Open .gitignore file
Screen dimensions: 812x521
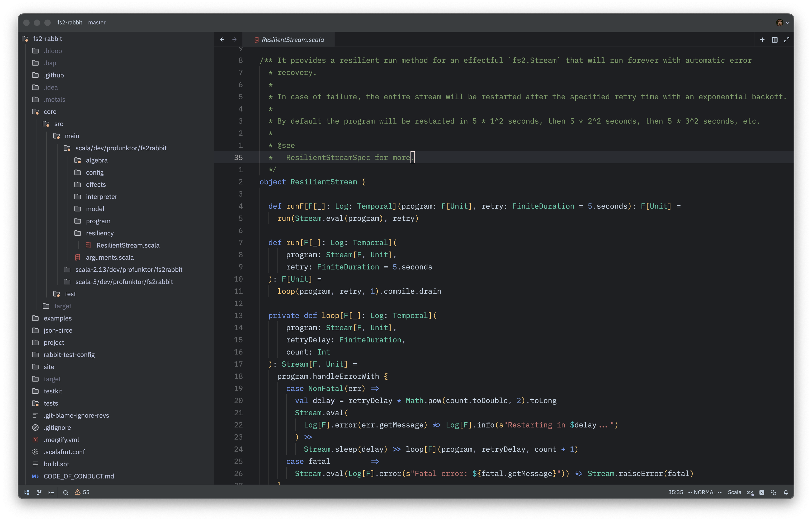pos(57,428)
